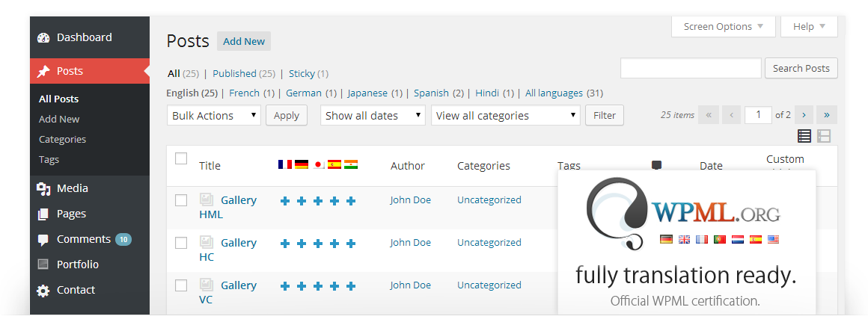Select the Gallery HC post checkbox
Viewport: 868px width, 328px height.
(x=181, y=243)
